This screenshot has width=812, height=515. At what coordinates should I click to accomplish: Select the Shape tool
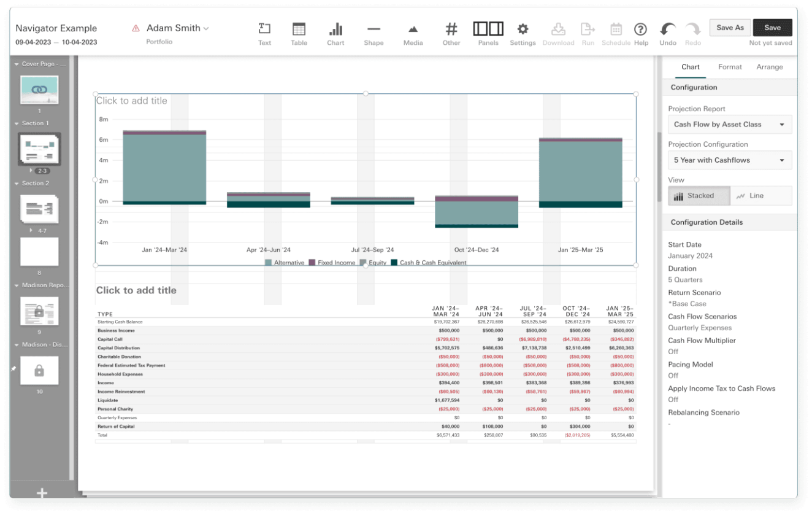click(x=373, y=34)
